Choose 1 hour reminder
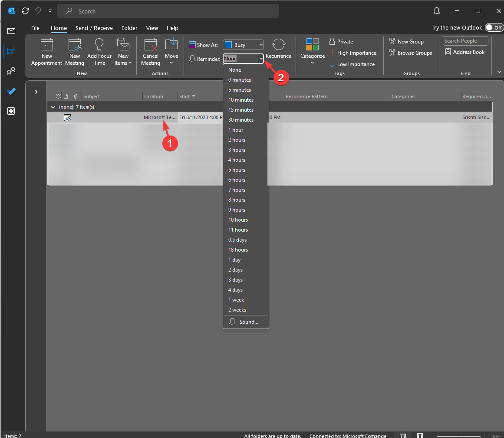 pyautogui.click(x=246, y=129)
